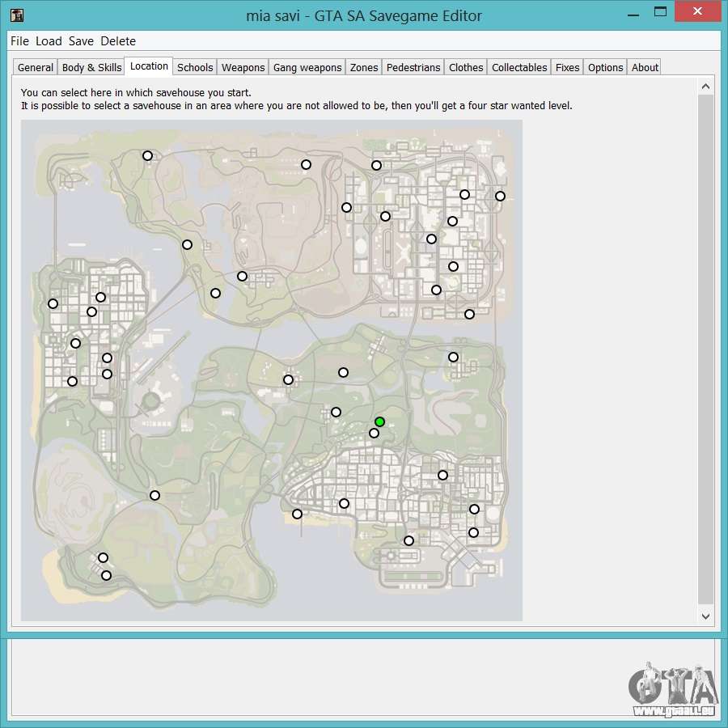Select the savehouse near Los Santos airport
Screen dimensions: 728x728
(408, 540)
